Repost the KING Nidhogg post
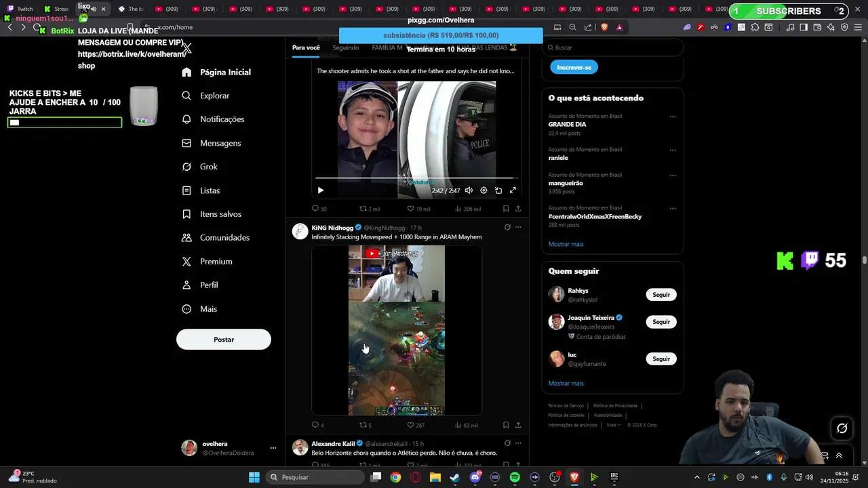This screenshot has height=488, width=868. 365,425
